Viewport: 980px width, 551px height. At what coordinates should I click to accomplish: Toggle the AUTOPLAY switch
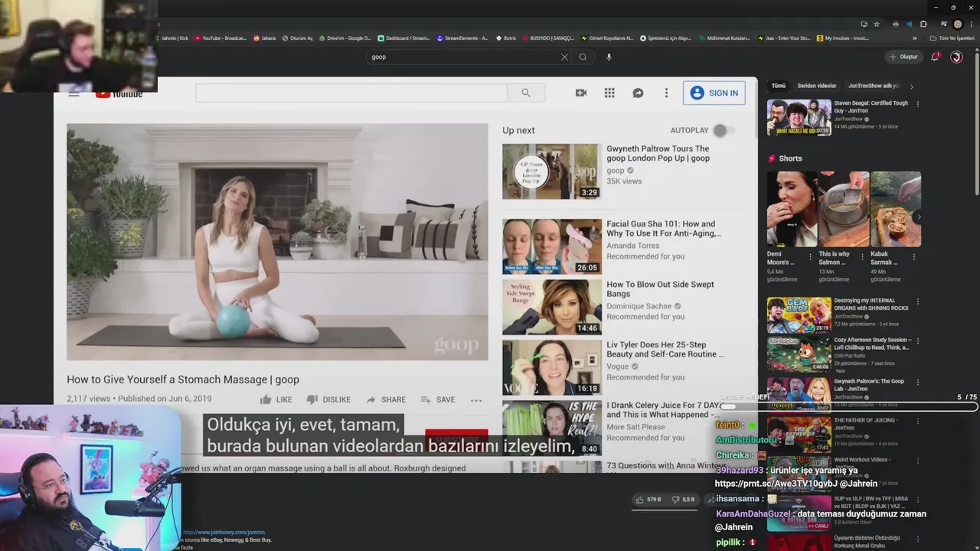coord(723,130)
